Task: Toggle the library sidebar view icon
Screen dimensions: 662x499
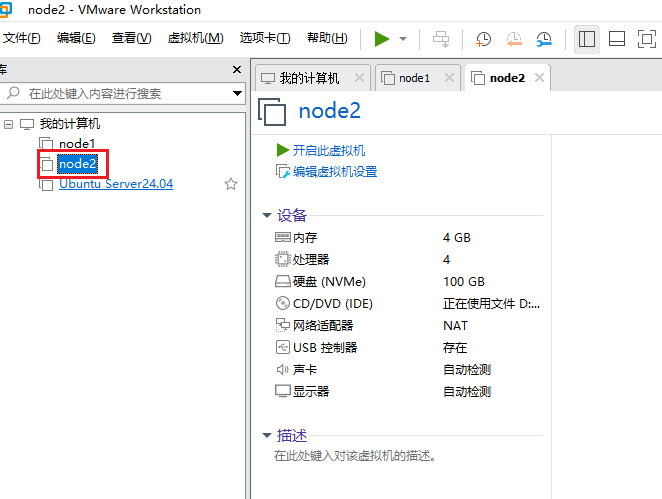Action: [x=587, y=39]
